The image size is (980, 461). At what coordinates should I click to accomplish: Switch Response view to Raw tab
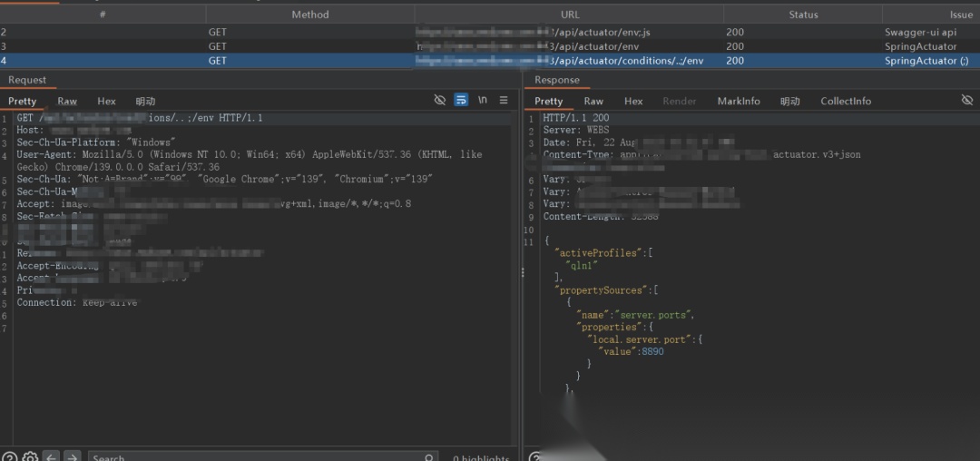click(x=593, y=102)
